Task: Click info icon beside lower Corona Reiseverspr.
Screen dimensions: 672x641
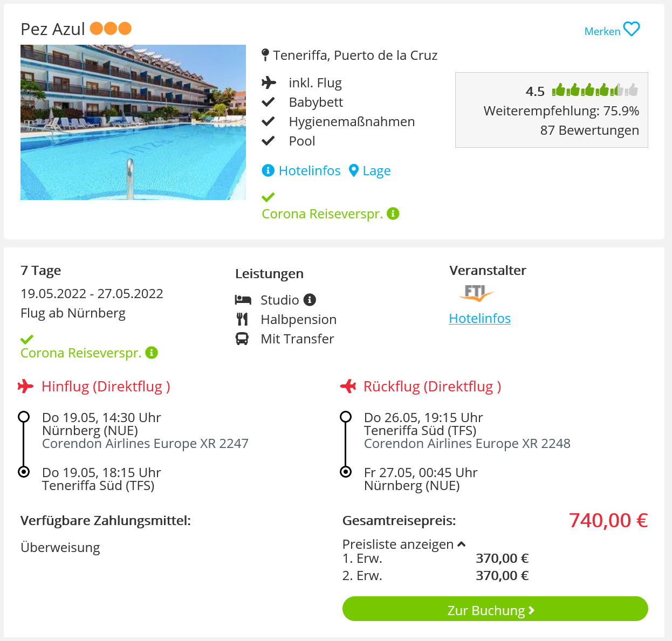Action: pos(152,353)
